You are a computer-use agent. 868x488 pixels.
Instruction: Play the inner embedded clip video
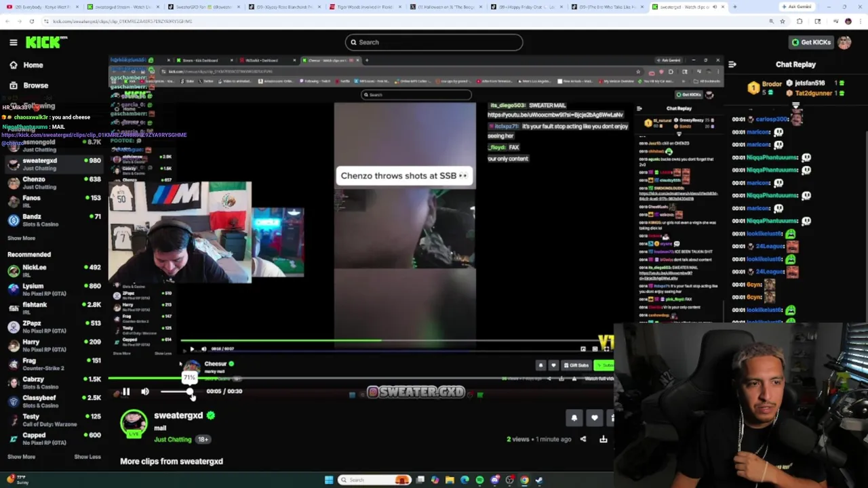pyautogui.click(x=192, y=349)
